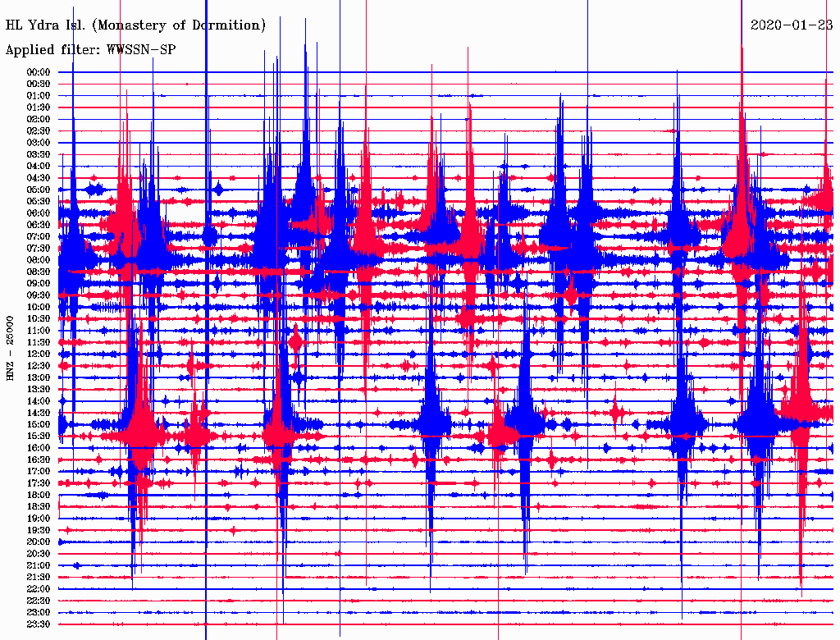Select the 06:30 time label

(x=39, y=225)
